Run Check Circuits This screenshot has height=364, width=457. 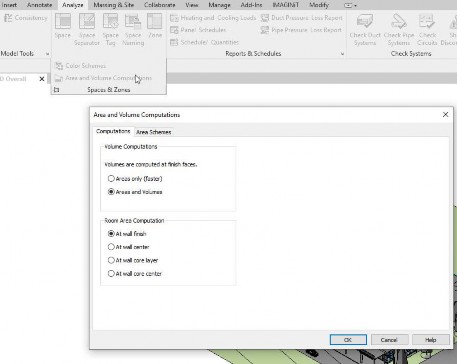(427, 30)
